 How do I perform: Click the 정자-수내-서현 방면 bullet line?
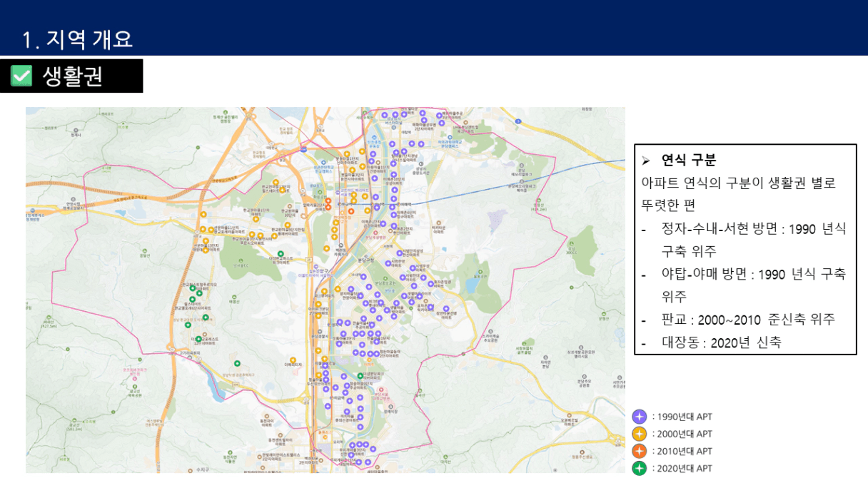pos(753,229)
